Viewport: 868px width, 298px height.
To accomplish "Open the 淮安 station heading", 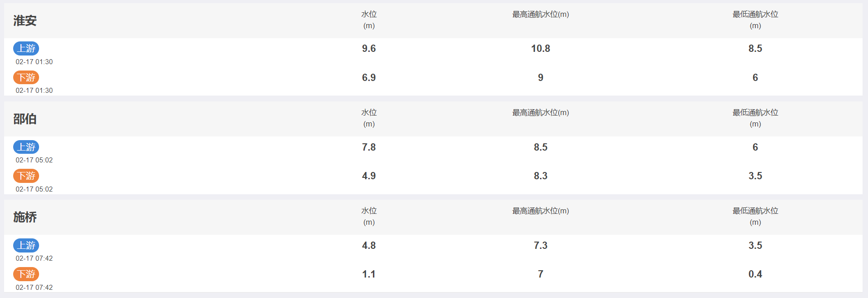I will [25, 20].
